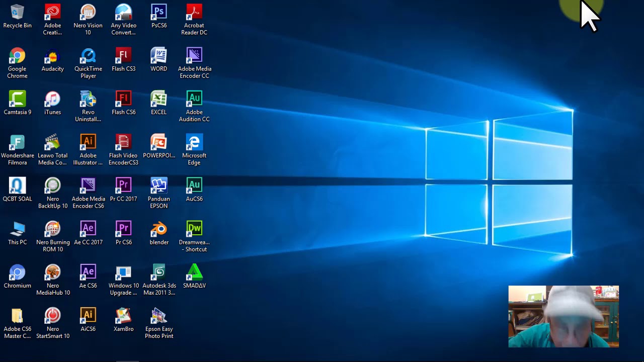The image size is (644, 362).
Task: Click the Nero MediaHub 10 icon
Action: [52, 272]
